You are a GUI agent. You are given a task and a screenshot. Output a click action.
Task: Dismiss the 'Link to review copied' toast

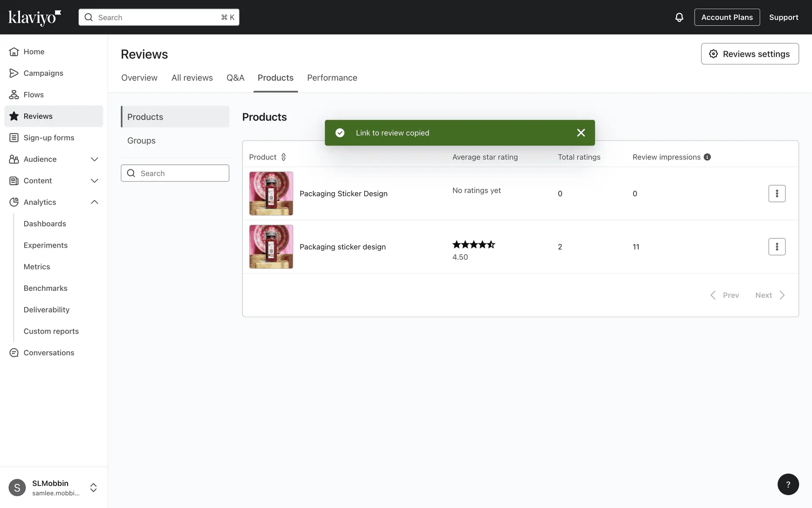click(581, 133)
